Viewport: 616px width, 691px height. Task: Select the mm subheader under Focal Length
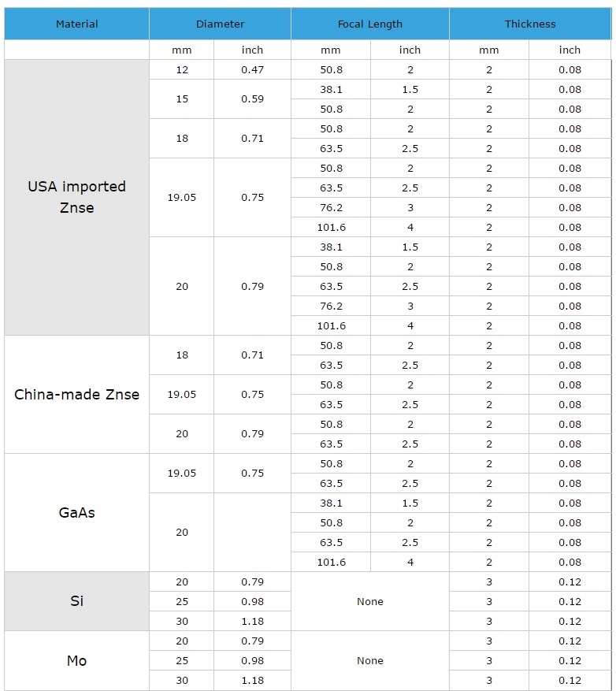coord(331,50)
